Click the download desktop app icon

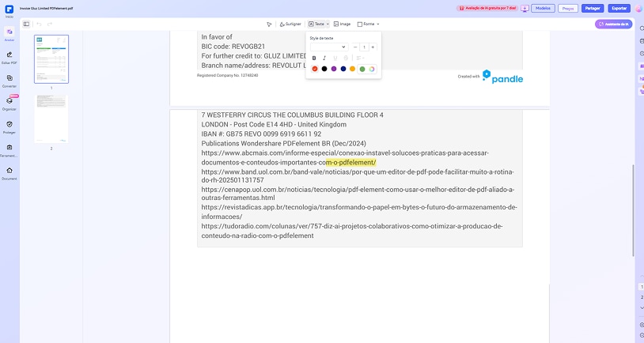[x=525, y=8]
